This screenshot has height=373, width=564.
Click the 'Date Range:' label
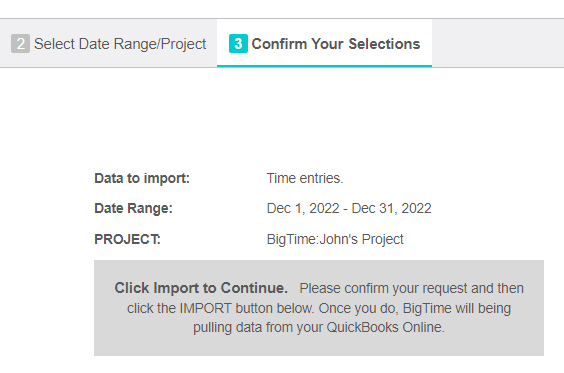click(x=133, y=209)
